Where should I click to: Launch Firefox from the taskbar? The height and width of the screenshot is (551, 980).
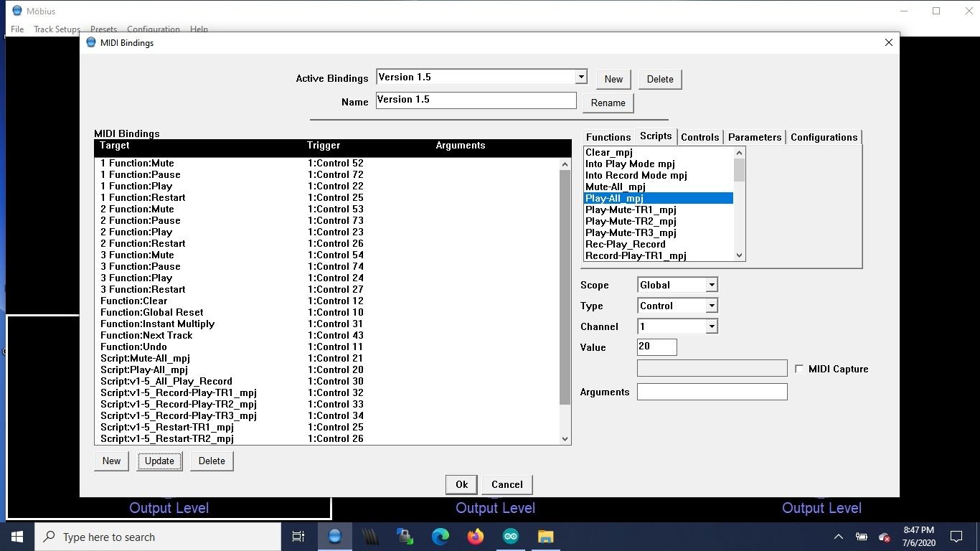click(x=476, y=537)
